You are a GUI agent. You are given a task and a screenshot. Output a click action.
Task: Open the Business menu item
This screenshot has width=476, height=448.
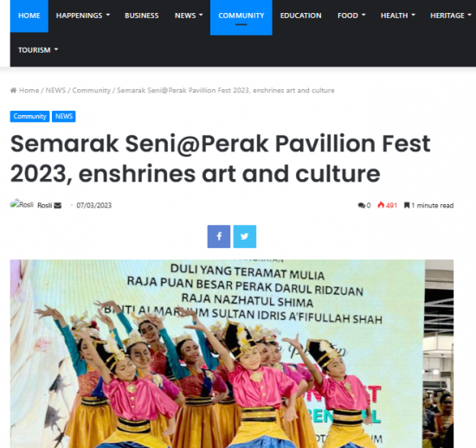tap(142, 16)
